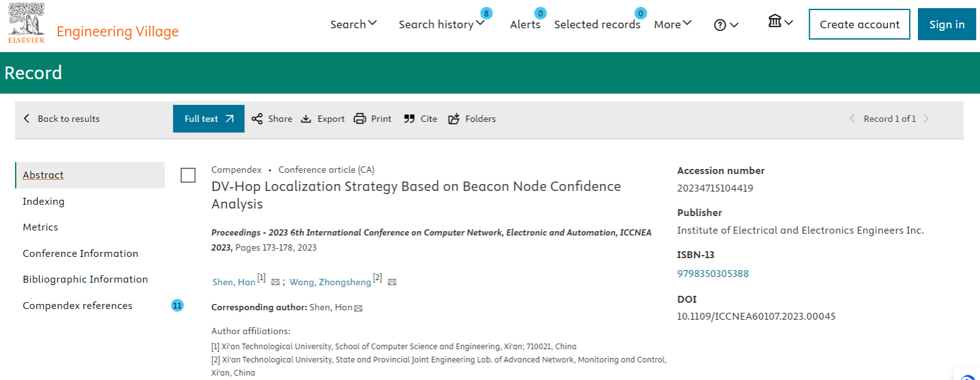The width and height of the screenshot is (980, 380).
Task: Email corresponding author Shen, Han via envelope
Action: pos(359,308)
